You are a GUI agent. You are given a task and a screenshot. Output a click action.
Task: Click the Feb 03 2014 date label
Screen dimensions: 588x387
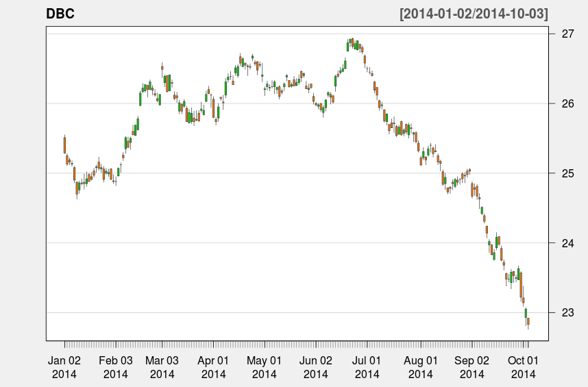point(116,367)
